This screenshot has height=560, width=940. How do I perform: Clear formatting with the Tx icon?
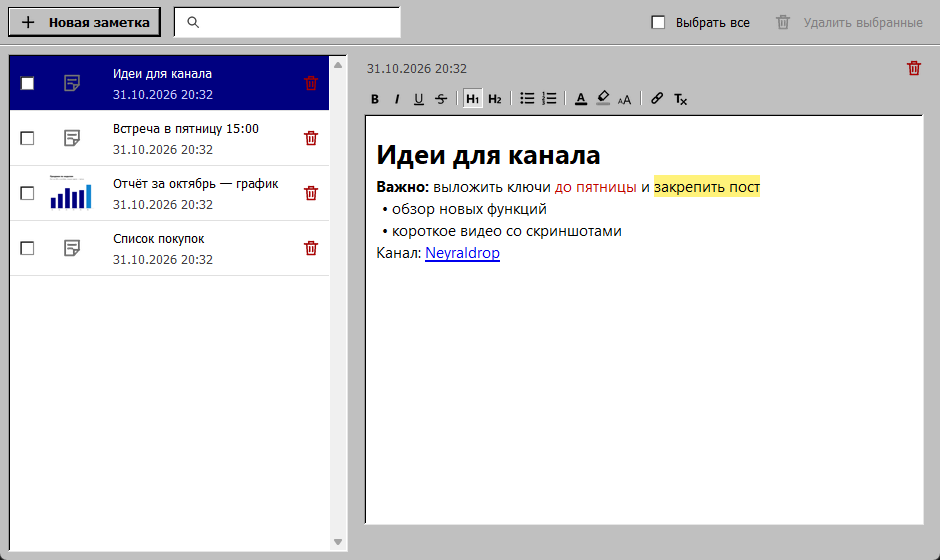click(680, 99)
